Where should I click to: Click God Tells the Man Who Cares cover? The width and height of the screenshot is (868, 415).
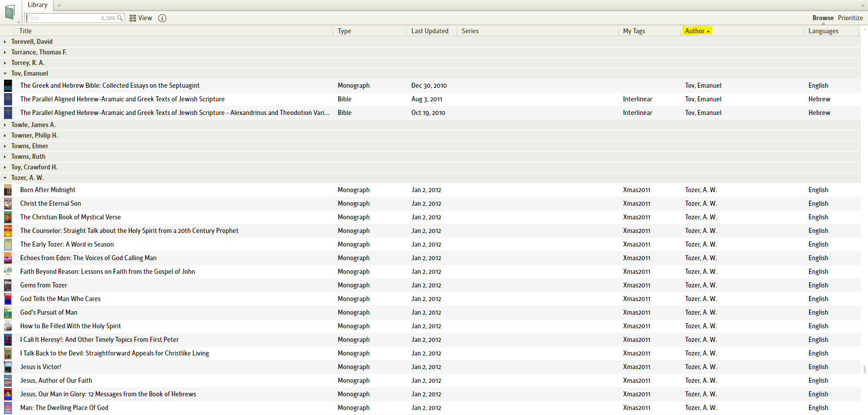(x=8, y=299)
